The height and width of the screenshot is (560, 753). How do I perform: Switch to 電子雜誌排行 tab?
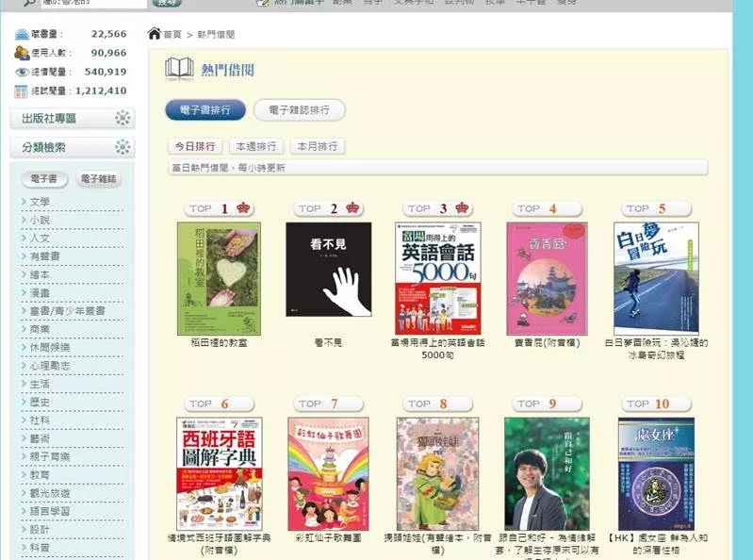coord(299,110)
